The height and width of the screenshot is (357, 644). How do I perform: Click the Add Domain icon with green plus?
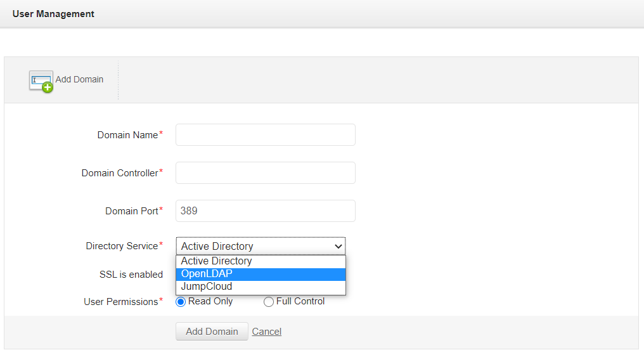[41, 81]
